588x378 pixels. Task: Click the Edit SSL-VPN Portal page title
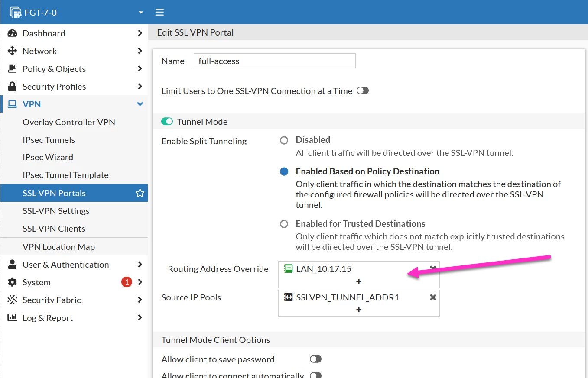[x=195, y=32]
